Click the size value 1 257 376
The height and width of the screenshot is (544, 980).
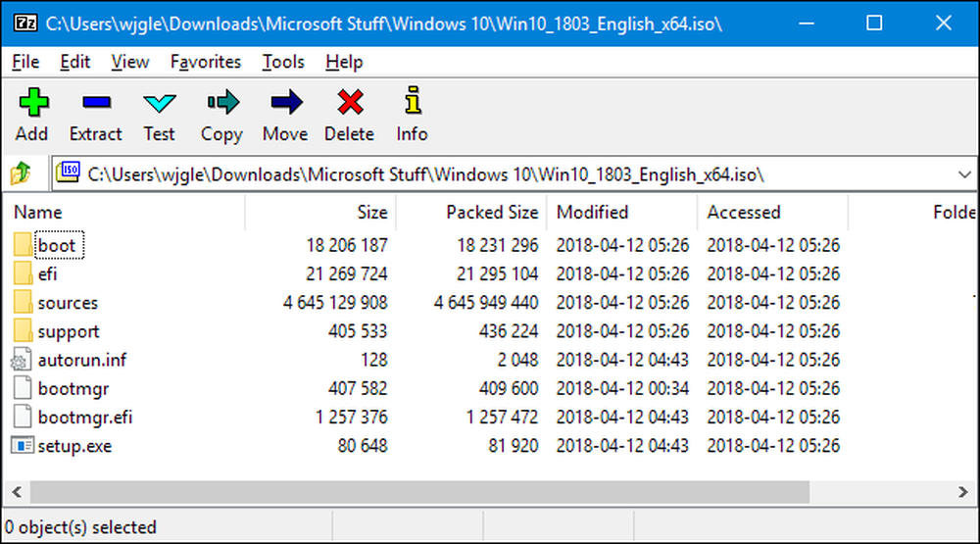(x=351, y=418)
